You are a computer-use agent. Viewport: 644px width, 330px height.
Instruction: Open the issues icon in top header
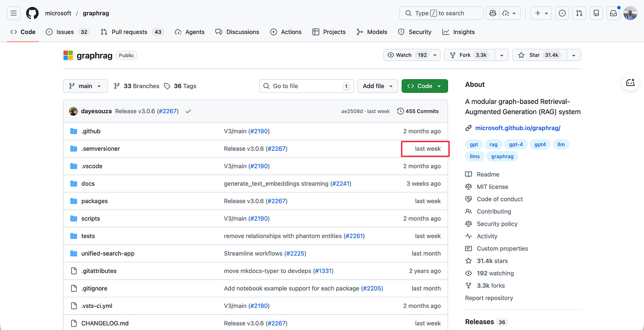562,13
